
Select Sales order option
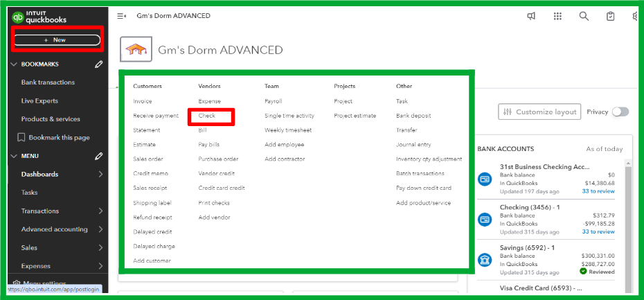point(148,159)
